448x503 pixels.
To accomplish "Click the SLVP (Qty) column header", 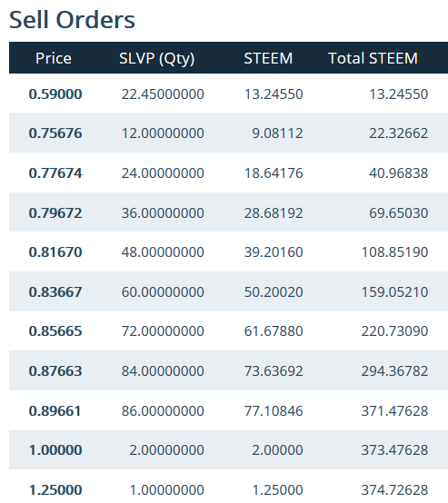I will [156, 59].
